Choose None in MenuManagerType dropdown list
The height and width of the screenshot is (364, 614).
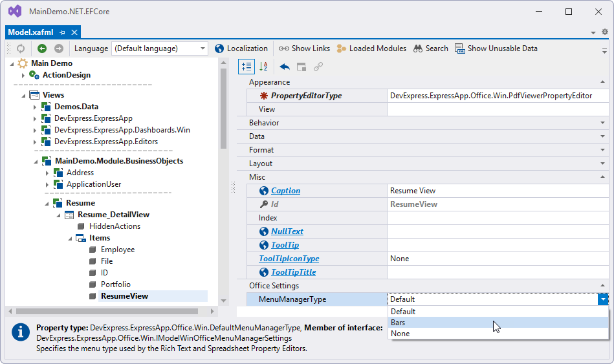tap(498, 334)
